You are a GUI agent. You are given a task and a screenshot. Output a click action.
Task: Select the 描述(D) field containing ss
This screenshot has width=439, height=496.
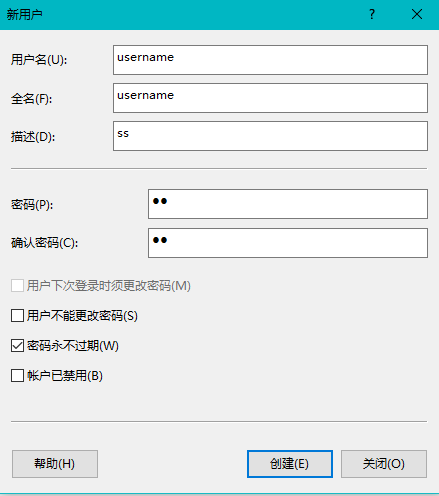[270, 136]
